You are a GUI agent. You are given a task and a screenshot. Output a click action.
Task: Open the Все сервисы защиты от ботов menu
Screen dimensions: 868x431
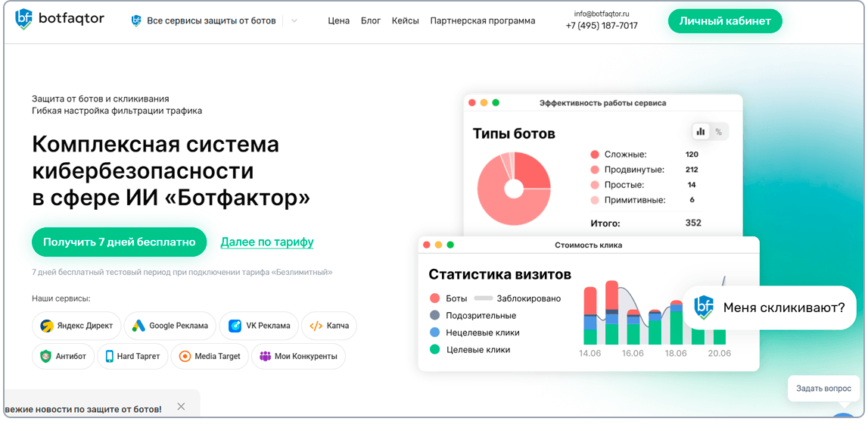(211, 21)
